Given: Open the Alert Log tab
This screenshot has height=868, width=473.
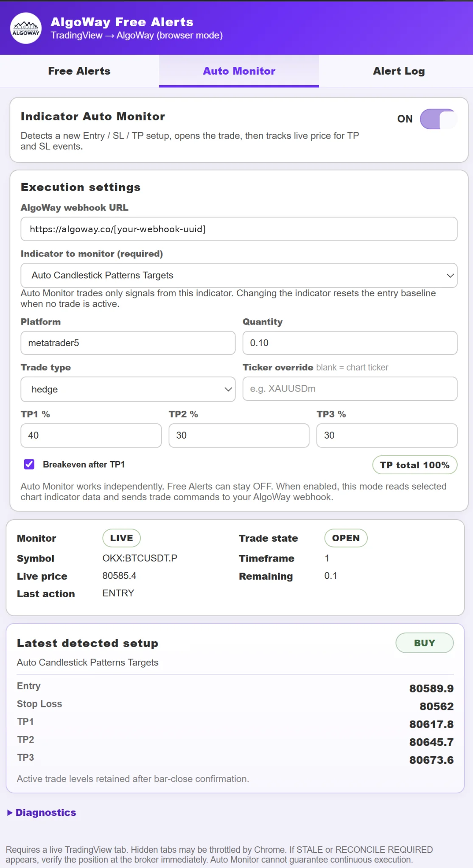Looking at the screenshot, I should [399, 71].
